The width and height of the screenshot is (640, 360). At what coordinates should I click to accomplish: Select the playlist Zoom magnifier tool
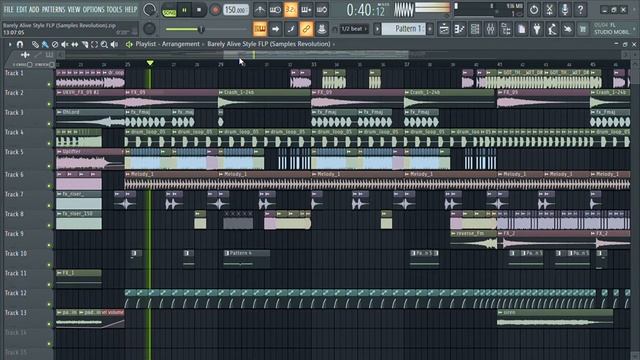click(x=104, y=44)
